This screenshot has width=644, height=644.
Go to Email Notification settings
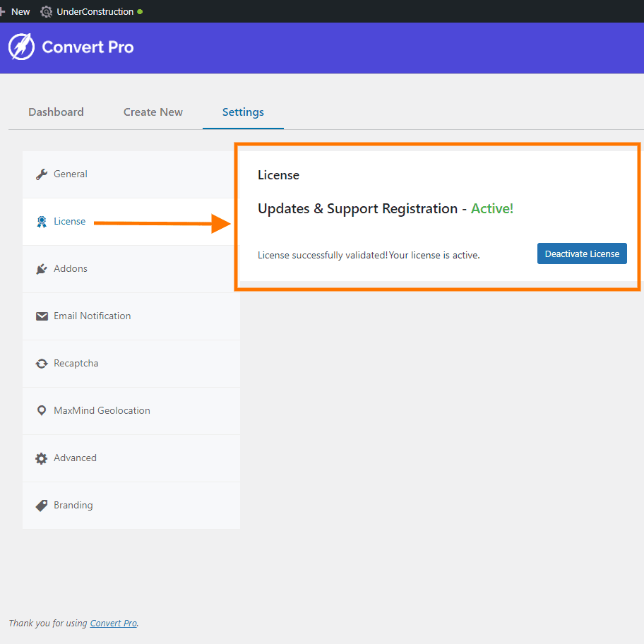tap(131, 316)
